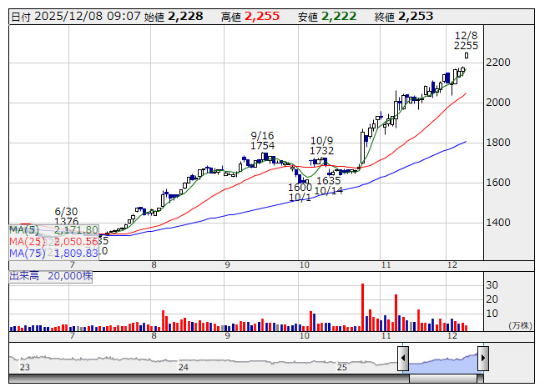
Task: Click the 出来高 20,000株 volume label
Action: pyautogui.click(x=51, y=276)
